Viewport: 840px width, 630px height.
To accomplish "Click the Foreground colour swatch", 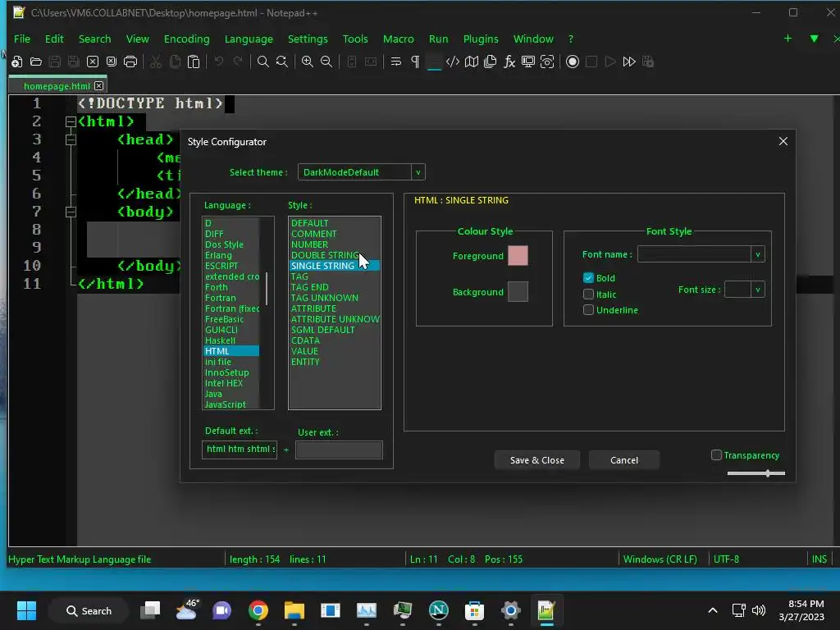I will pyautogui.click(x=518, y=256).
